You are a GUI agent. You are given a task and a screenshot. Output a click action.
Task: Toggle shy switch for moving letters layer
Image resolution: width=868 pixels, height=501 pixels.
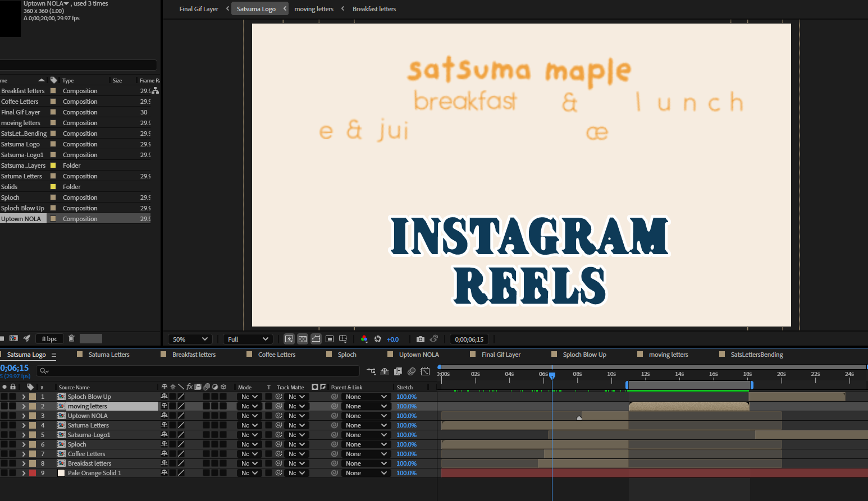click(x=165, y=406)
